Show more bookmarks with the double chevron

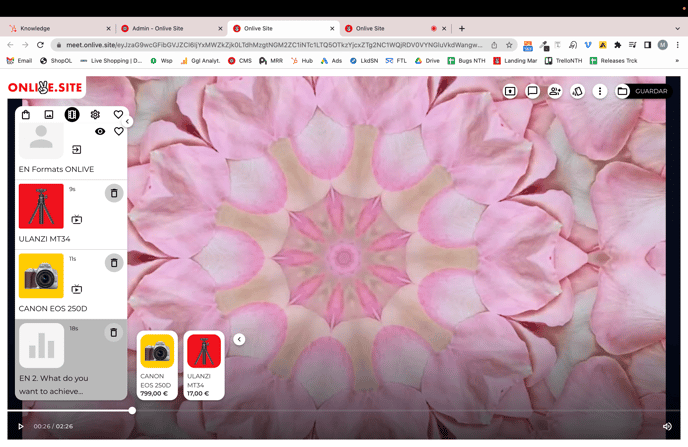(677, 61)
